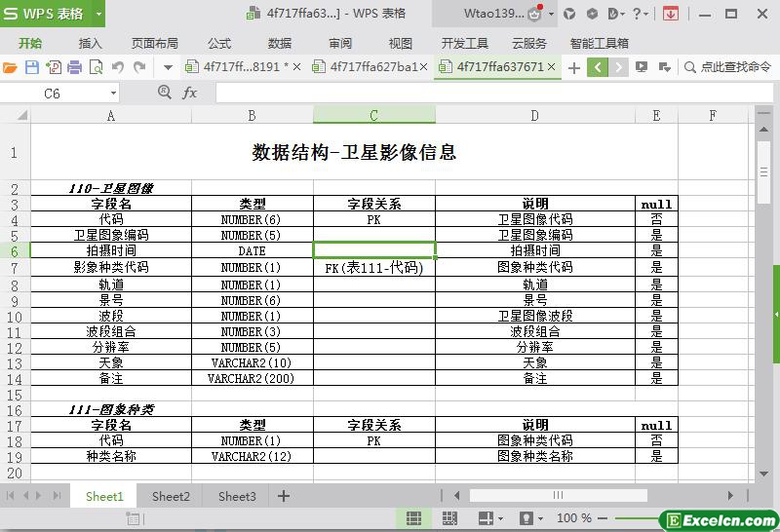Screen dimensions: 780x532
Task: Select row 7 header
Action: click(x=15, y=269)
